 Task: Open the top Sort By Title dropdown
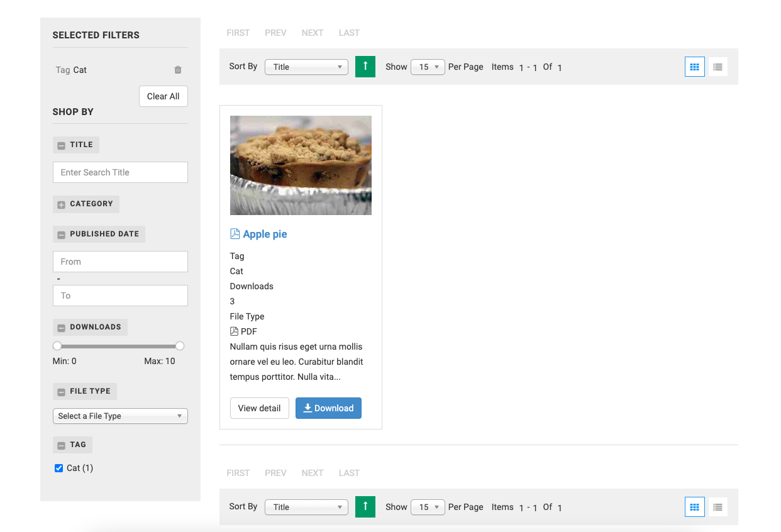point(306,67)
